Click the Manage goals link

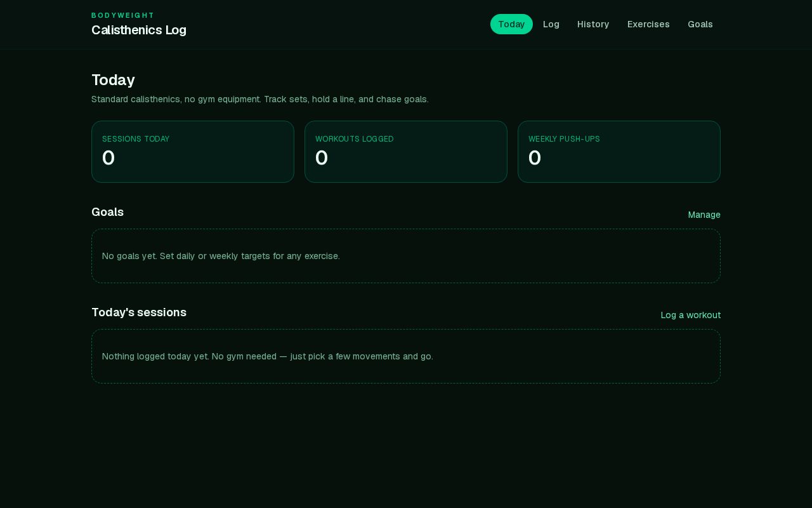coord(704,215)
